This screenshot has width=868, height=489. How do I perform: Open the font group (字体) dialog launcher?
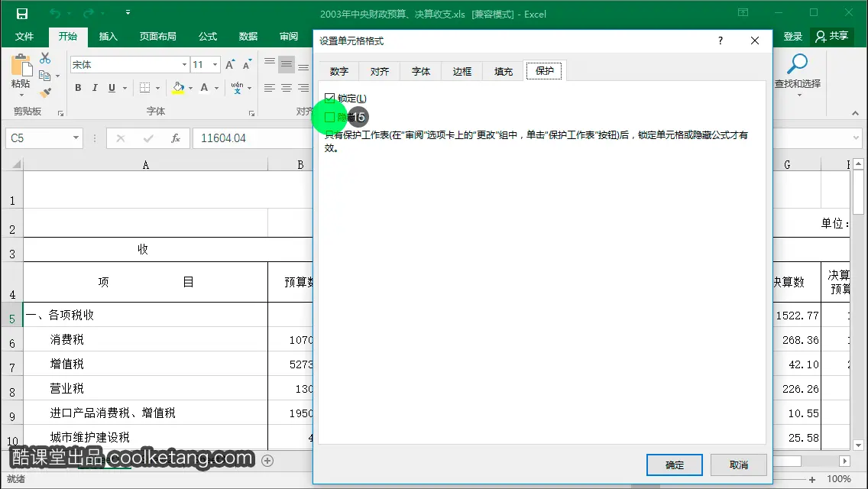252,113
